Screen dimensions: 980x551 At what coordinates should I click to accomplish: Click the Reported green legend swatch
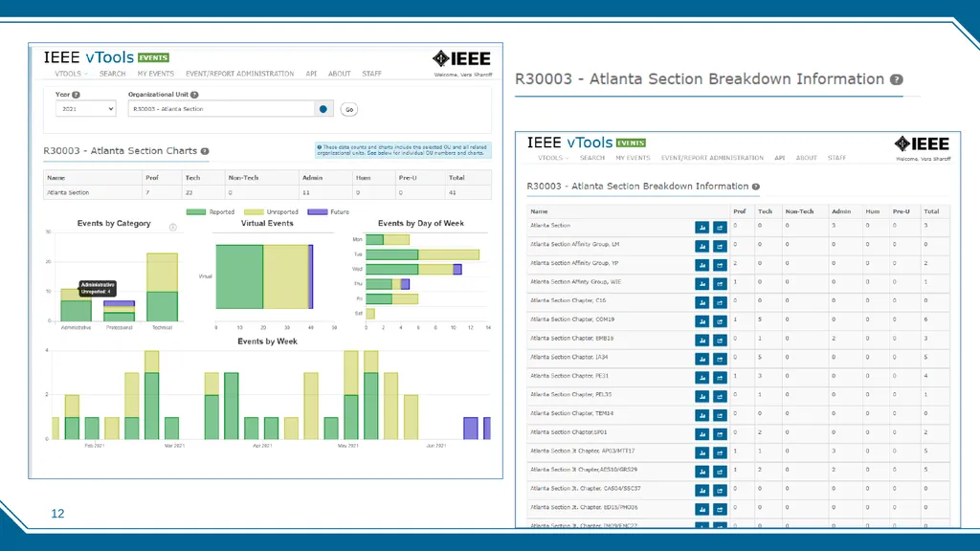[x=195, y=211]
